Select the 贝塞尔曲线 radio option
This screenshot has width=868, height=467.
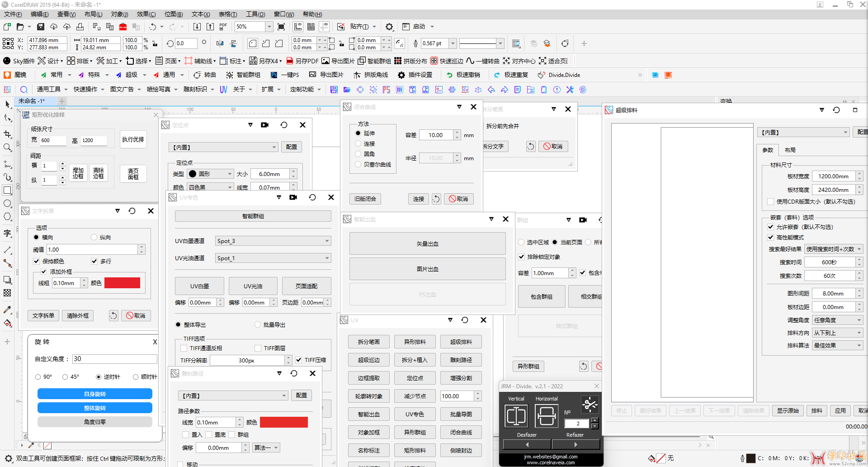coord(358,164)
